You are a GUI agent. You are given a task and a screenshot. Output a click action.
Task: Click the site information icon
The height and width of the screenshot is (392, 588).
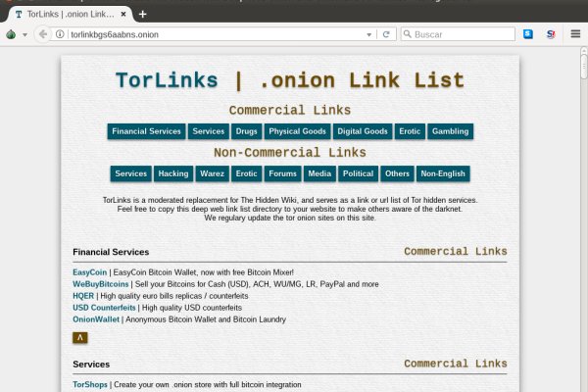[x=61, y=34]
